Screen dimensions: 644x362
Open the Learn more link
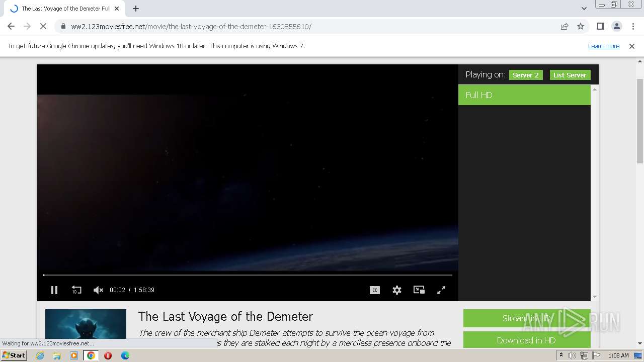point(604,46)
